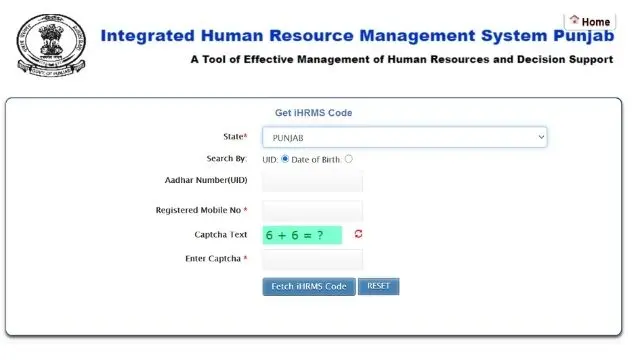
Task: Click the 'A Tool of Effective Management' tagline
Action: point(402,60)
